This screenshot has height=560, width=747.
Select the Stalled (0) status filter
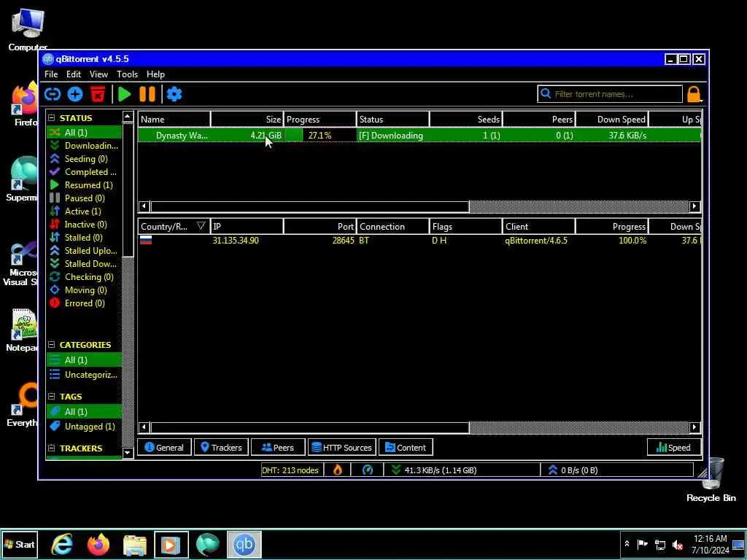click(84, 237)
